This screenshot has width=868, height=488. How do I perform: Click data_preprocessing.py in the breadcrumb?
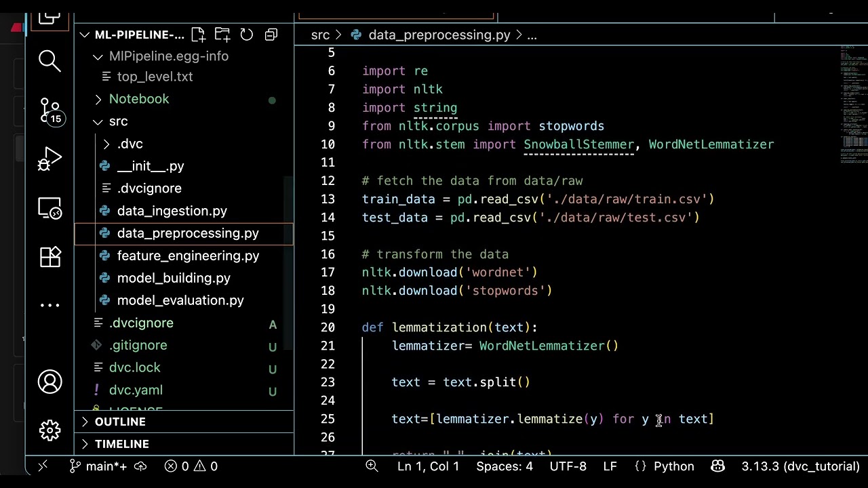pyautogui.click(x=439, y=35)
